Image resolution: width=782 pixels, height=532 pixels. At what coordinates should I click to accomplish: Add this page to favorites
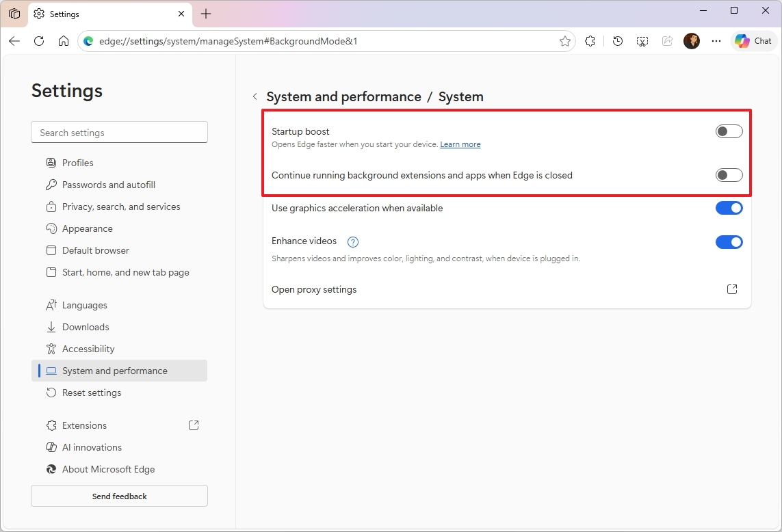point(565,41)
